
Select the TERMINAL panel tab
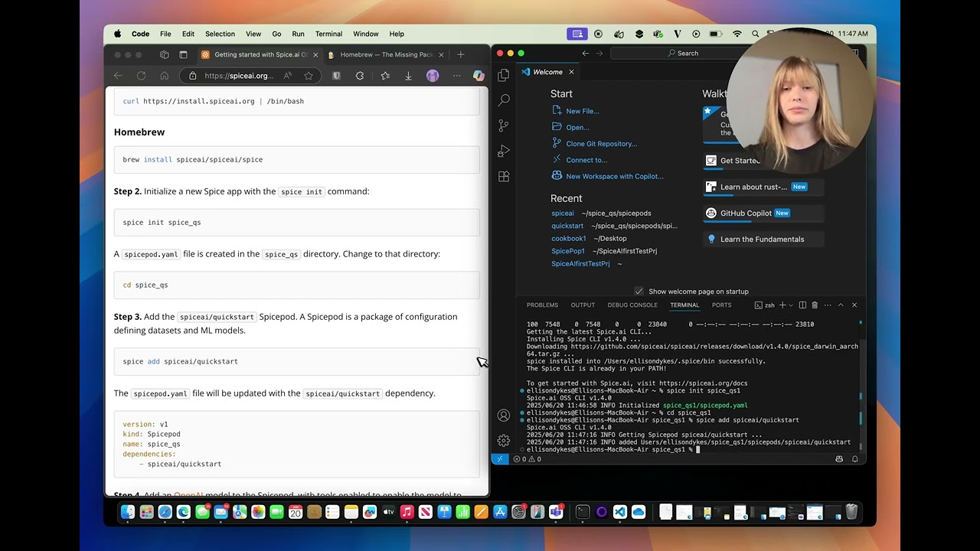(x=684, y=305)
